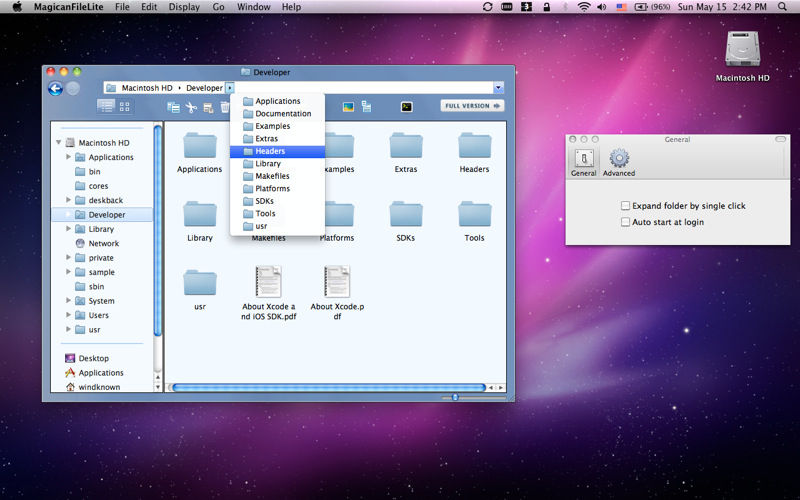This screenshot has height=500, width=800.
Task: Click the folder tree toolbar icon
Action: coord(366,107)
